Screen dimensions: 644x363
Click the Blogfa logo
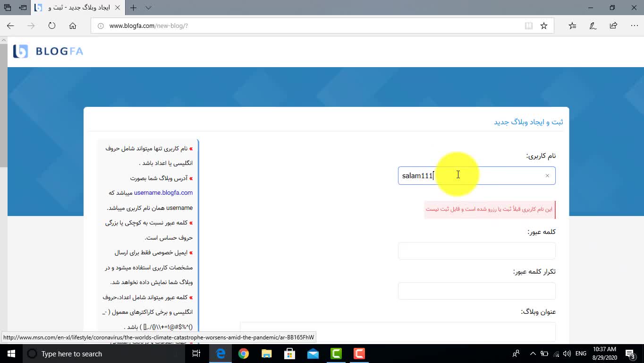(48, 51)
